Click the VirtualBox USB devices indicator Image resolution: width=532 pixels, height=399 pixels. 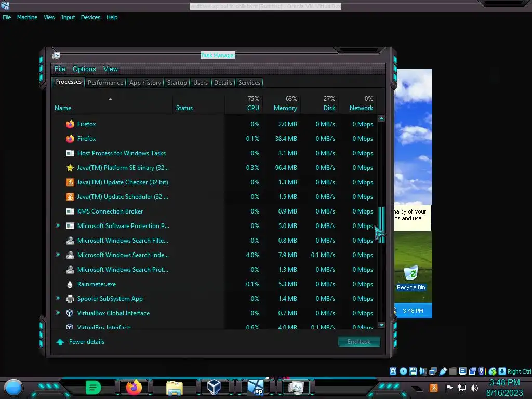(443, 371)
